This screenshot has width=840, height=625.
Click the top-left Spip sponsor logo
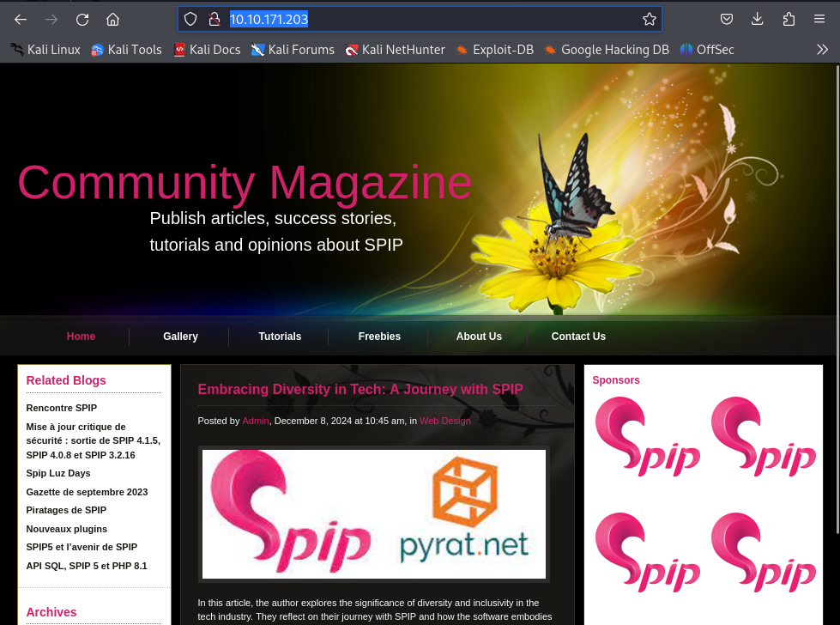648,437
